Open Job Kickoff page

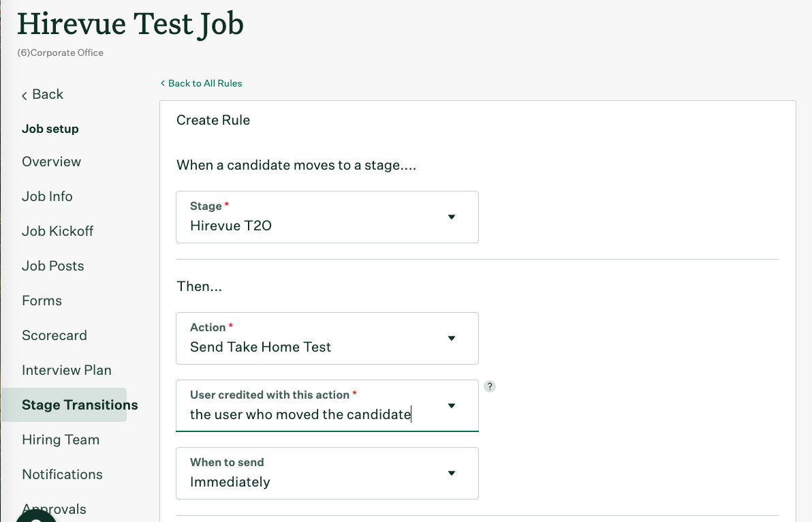[57, 231]
